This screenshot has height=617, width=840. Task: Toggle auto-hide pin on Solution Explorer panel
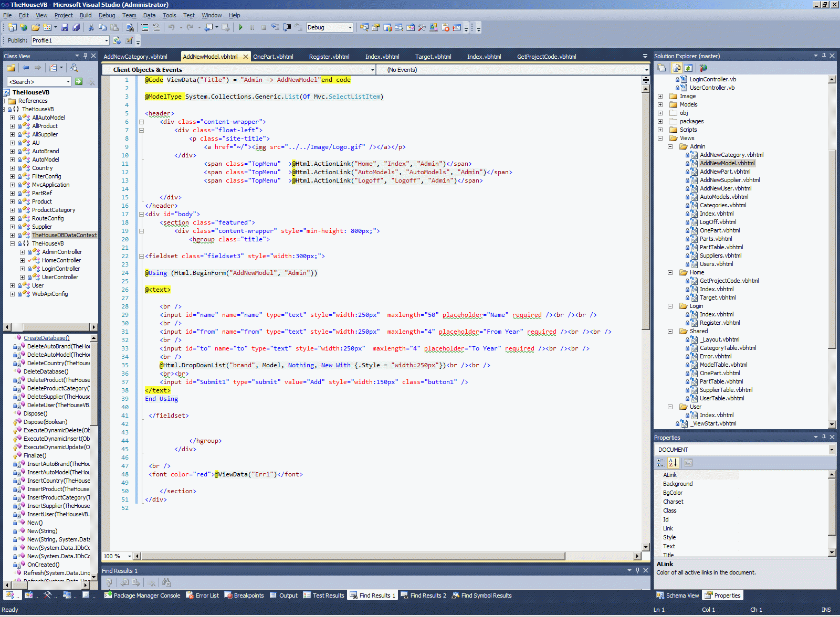pos(824,56)
